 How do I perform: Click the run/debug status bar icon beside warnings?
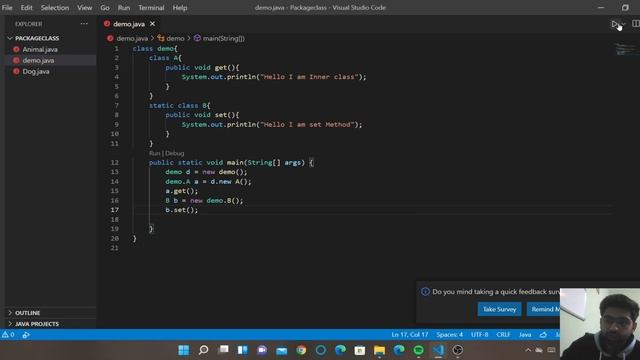26,335
